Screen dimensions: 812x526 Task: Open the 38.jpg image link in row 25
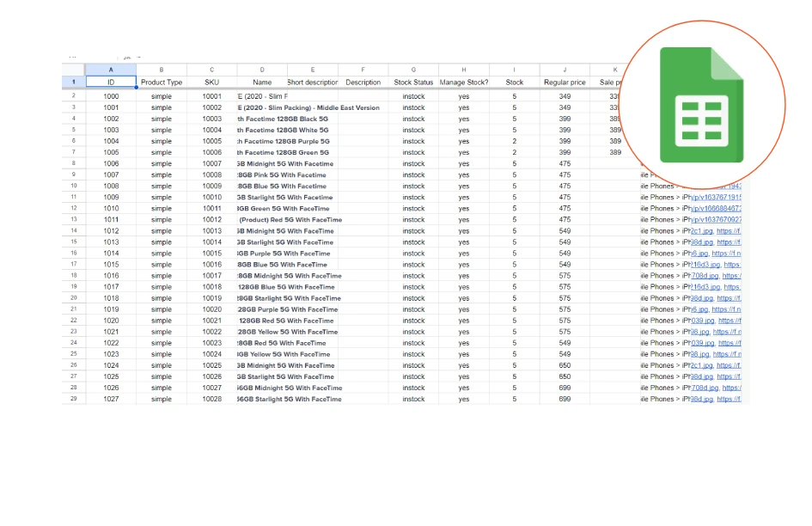pyautogui.click(x=699, y=354)
